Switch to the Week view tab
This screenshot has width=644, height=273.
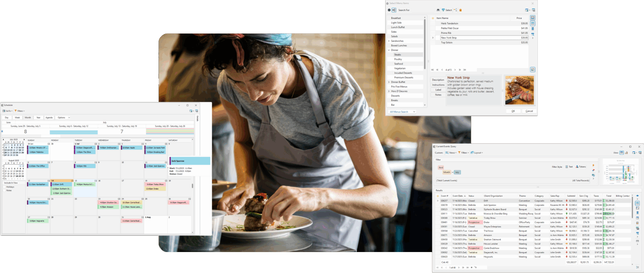pos(17,118)
